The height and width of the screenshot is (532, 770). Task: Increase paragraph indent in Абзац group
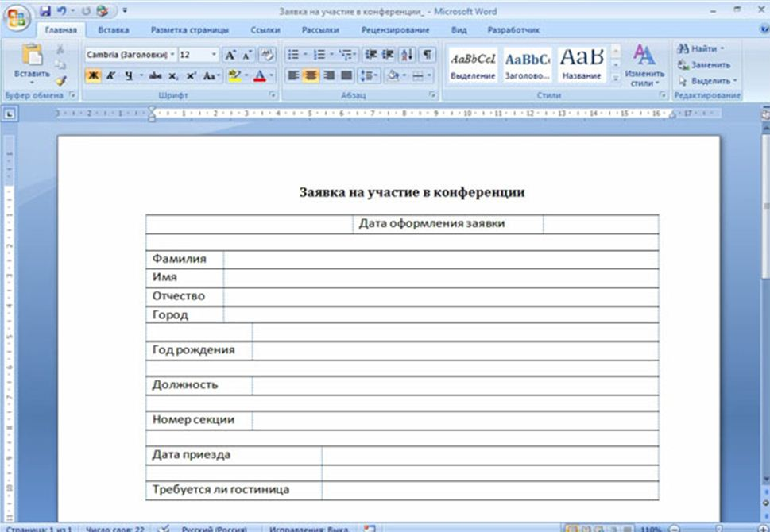coord(388,55)
